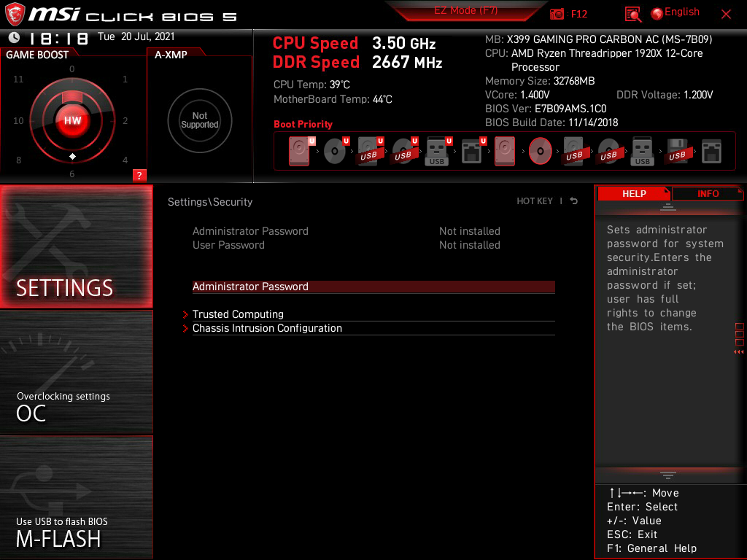Select the legacy hard disk boot device
The height and width of the screenshot is (560, 747).
(505, 151)
